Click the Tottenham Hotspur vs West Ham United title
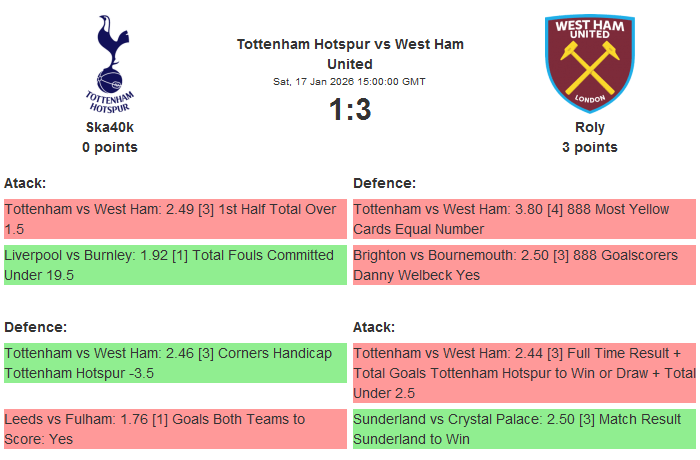700x460 pixels. click(x=350, y=54)
